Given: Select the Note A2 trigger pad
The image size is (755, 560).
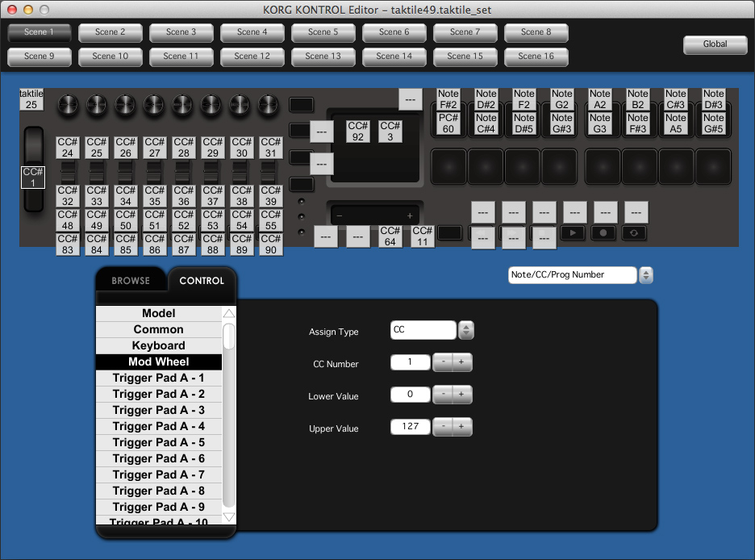Looking at the screenshot, I should [x=600, y=99].
